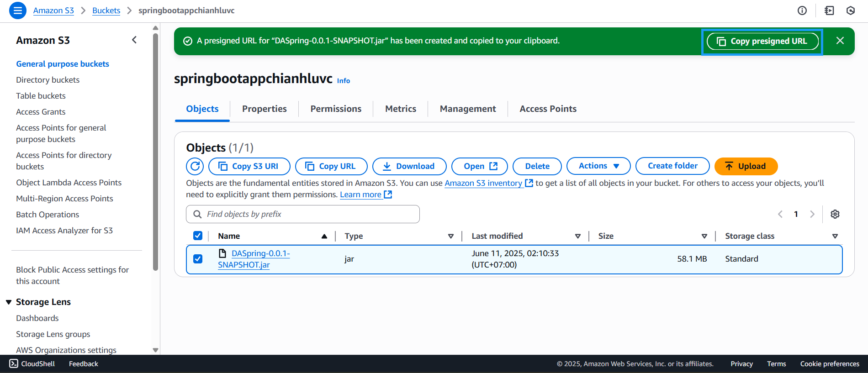
Task: Go to next page of objects
Action: 812,214
